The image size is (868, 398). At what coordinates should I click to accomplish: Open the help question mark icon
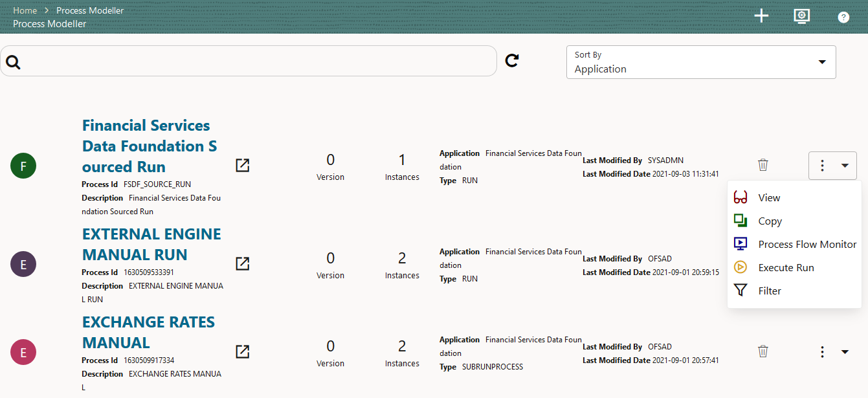[843, 17]
